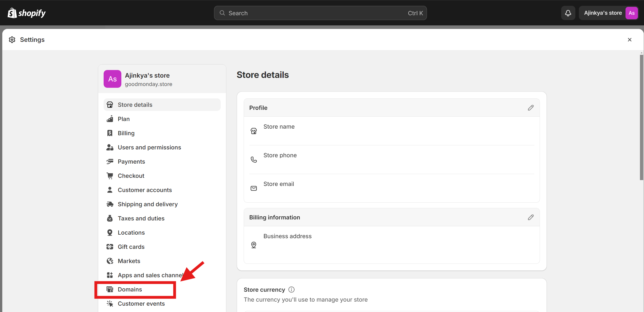Edit Billing information via pencil icon

coord(531,217)
